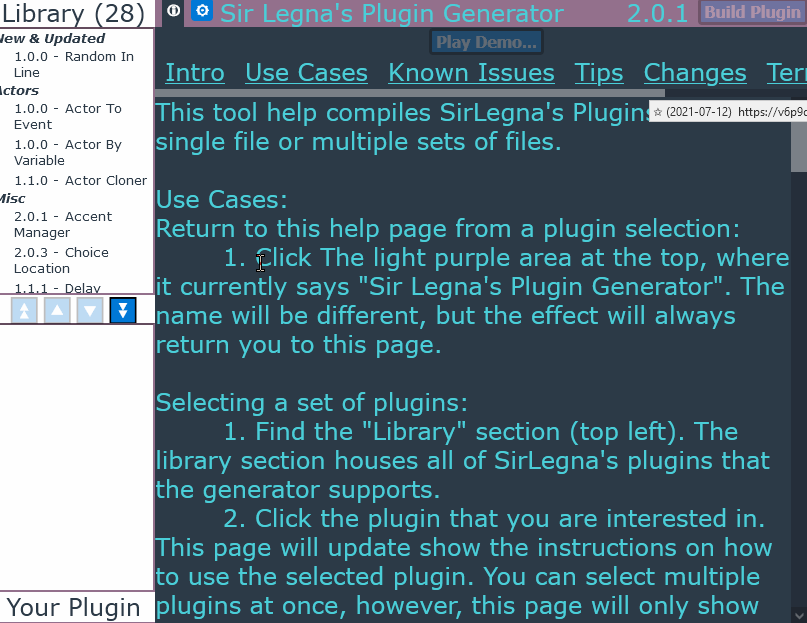This screenshot has height=623, width=807.
Task: Click the info circle icon in header
Action: pos(174,10)
